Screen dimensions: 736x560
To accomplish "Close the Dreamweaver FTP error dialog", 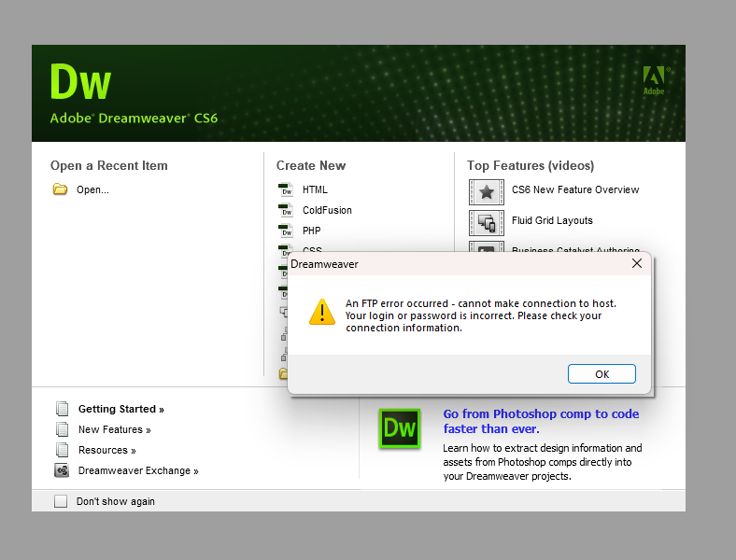I will pos(636,263).
